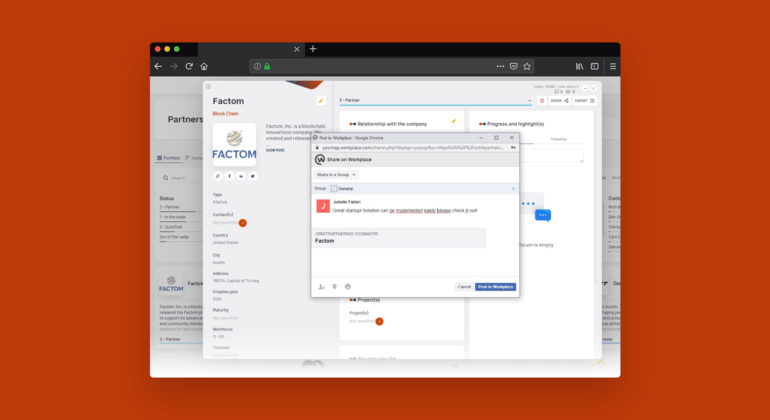This screenshot has height=420, width=770.
Task: Click the green padlock site identity icon
Action: point(267,66)
